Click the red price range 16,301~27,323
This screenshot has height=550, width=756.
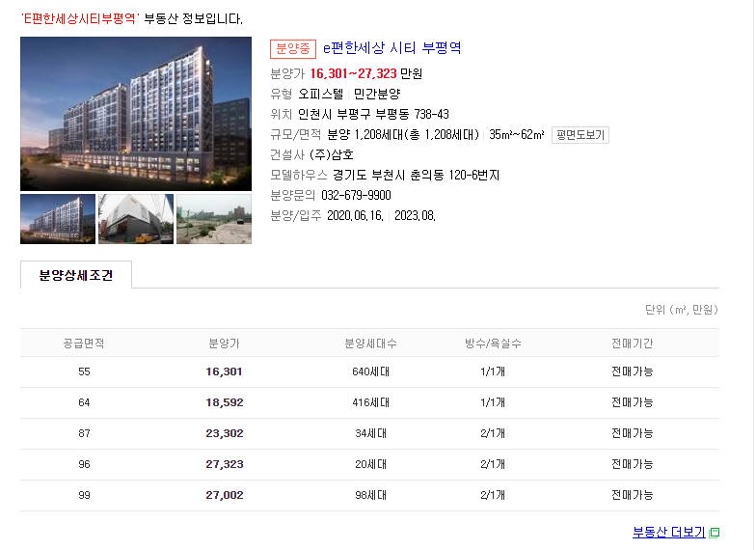(353, 73)
